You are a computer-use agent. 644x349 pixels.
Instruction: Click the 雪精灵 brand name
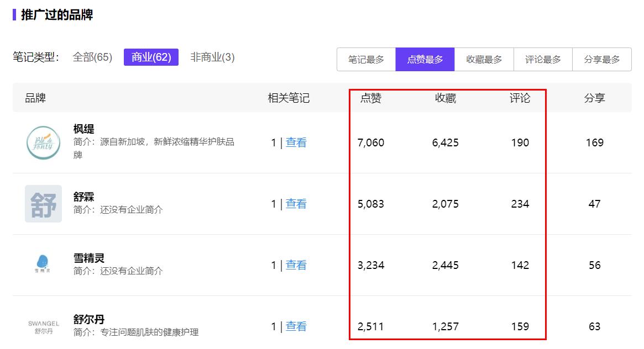click(x=89, y=258)
